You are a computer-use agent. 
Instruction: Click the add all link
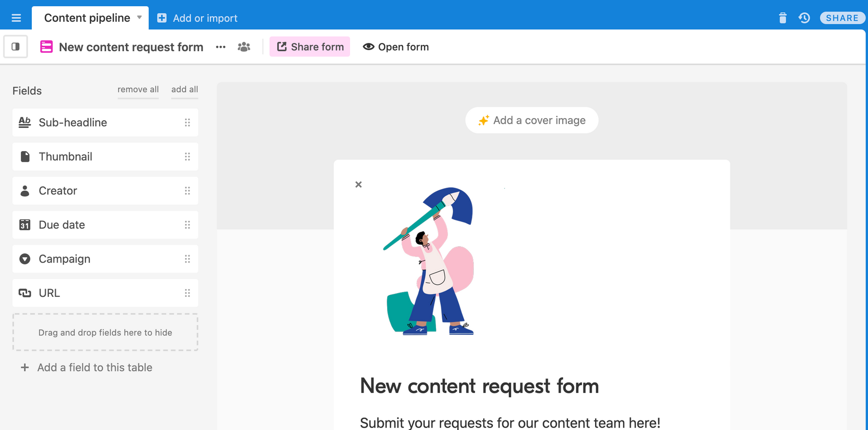185,89
